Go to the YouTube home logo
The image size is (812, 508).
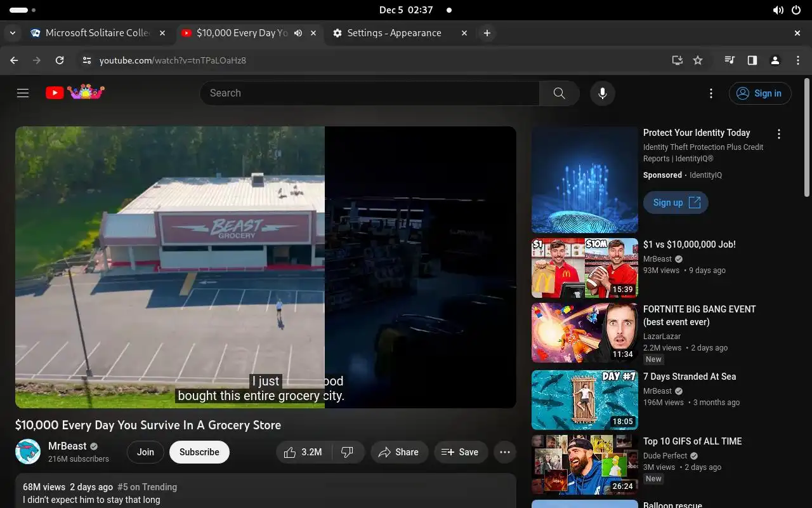tap(75, 93)
